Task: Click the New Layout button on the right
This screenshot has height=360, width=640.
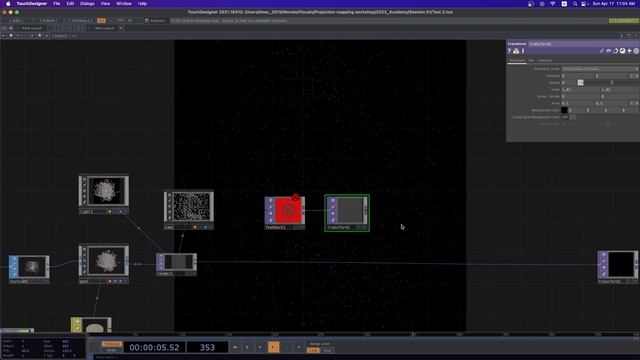Action: click(104, 28)
